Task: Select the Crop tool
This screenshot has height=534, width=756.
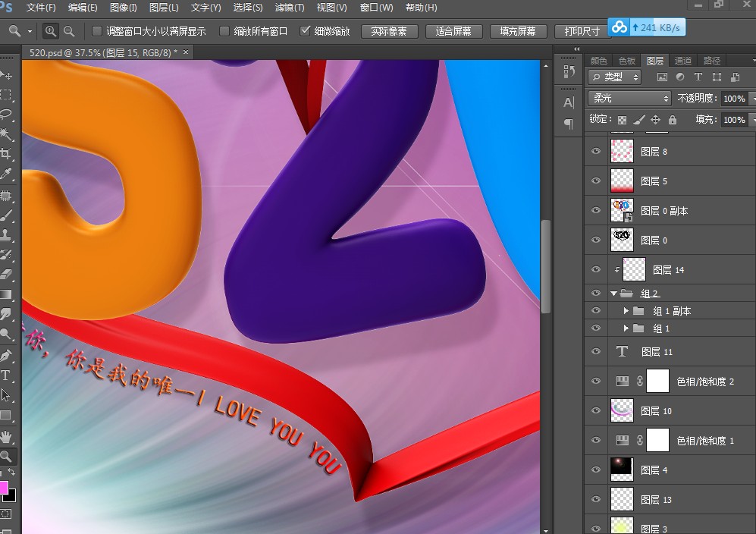Action: (x=6, y=154)
